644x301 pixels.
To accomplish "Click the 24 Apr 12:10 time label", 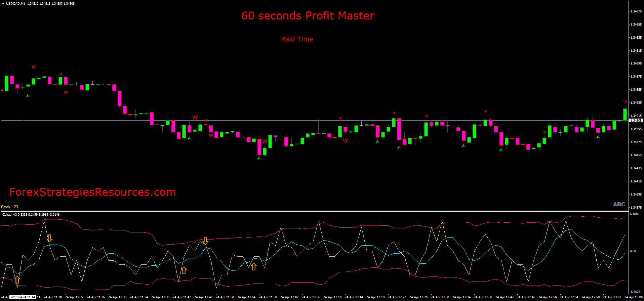I will pyautogui.click(x=332, y=297).
